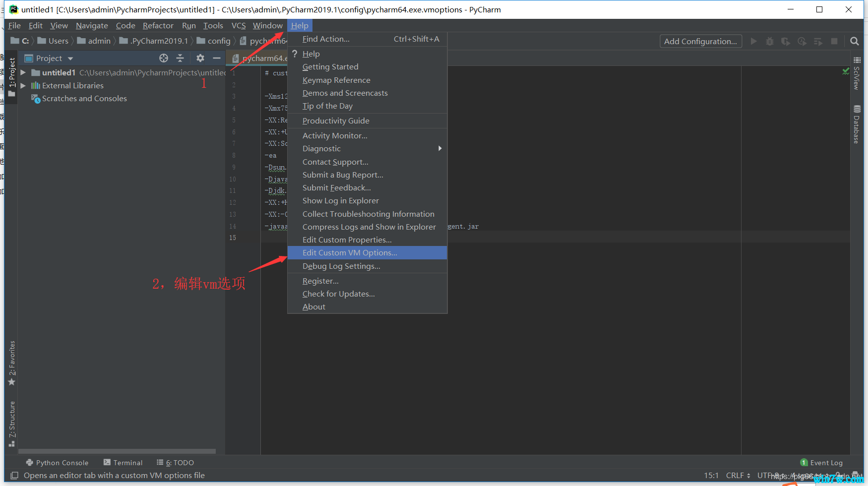Open the File menu

pos(14,25)
